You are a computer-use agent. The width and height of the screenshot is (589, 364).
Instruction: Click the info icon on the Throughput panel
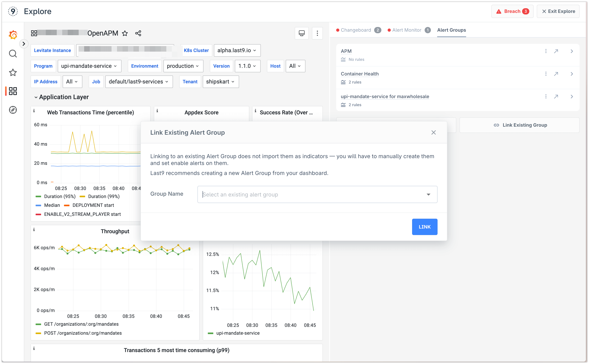point(34,230)
